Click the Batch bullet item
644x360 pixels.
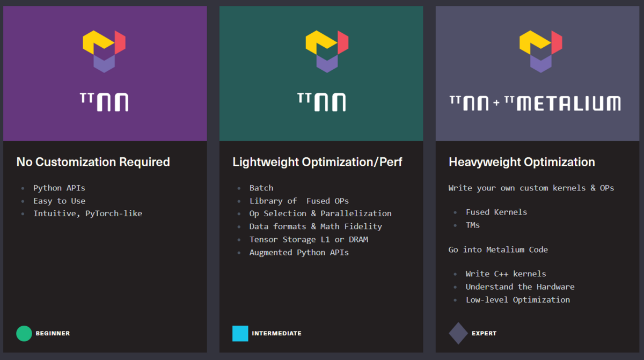(x=261, y=188)
